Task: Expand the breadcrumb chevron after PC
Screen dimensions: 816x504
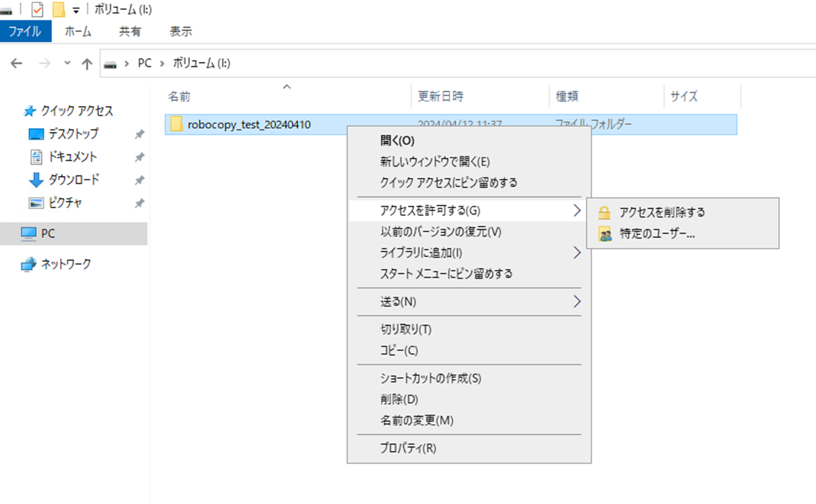Action: tap(162, 63)
